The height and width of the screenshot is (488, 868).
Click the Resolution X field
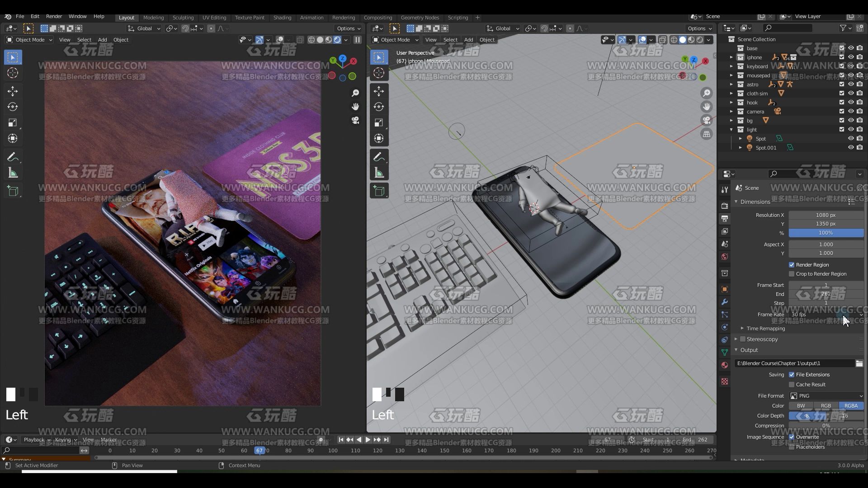pos(826,215)
